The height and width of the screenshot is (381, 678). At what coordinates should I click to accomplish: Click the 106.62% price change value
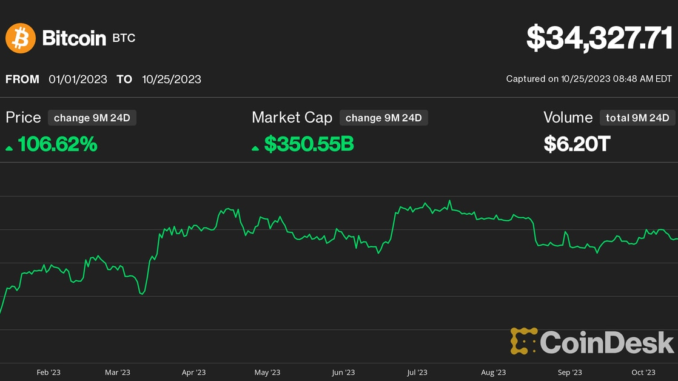pyautogui.click(x=58, y=144)
